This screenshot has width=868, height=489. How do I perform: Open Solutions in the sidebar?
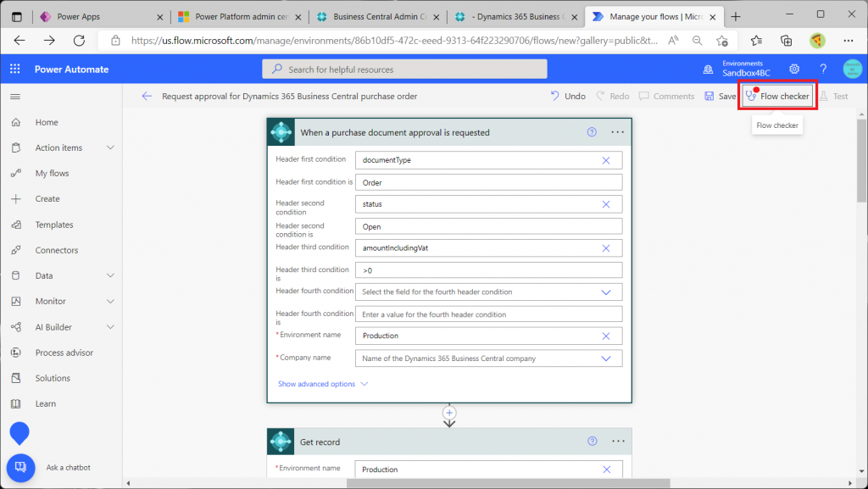click(x=53, y=378)
